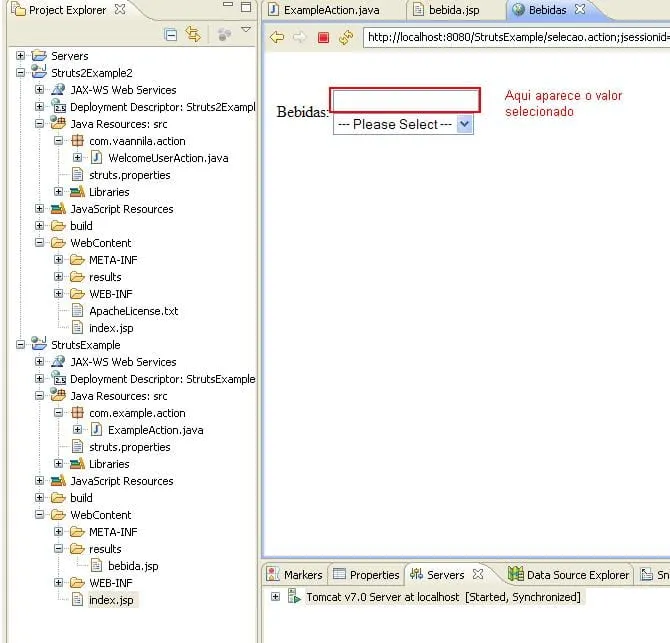Click Deployment Descriptor: StrutsExample icon
This screenshot has height=643, width=670.
click(x=58, y=378)
